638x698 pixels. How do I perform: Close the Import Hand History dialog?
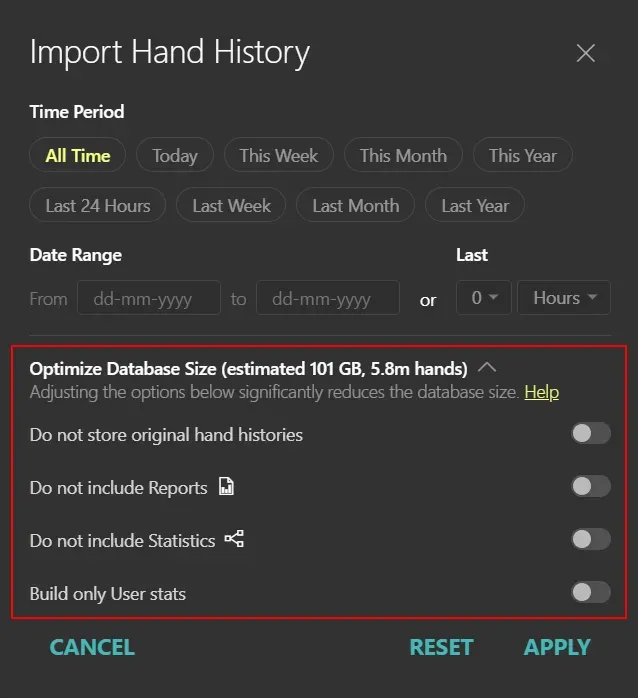pos(586,53)
